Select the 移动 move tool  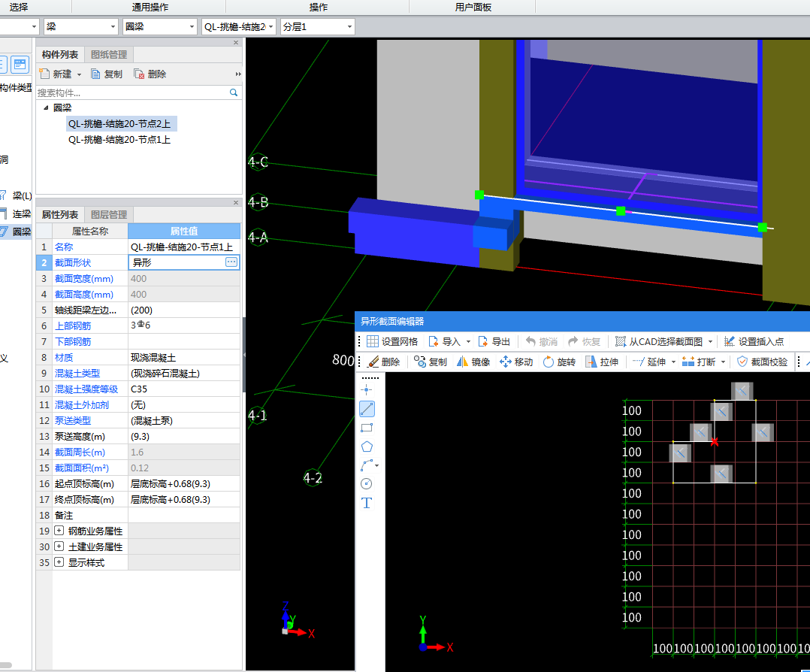point(516,362)
